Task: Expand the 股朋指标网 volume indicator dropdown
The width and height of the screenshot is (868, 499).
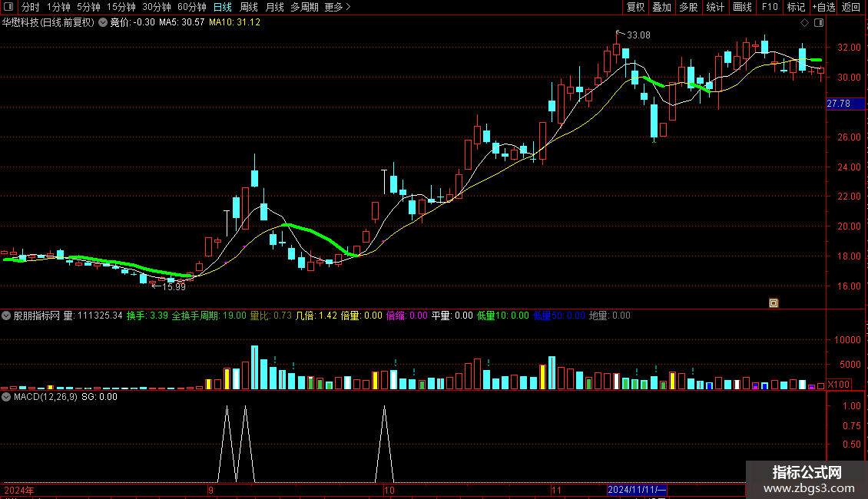Action: pos(6,316)
